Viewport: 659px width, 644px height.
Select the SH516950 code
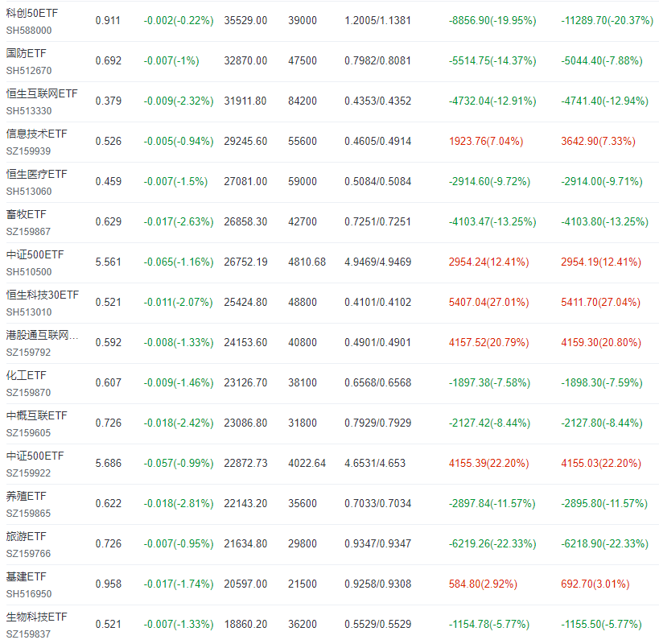(x=29, y=594)
